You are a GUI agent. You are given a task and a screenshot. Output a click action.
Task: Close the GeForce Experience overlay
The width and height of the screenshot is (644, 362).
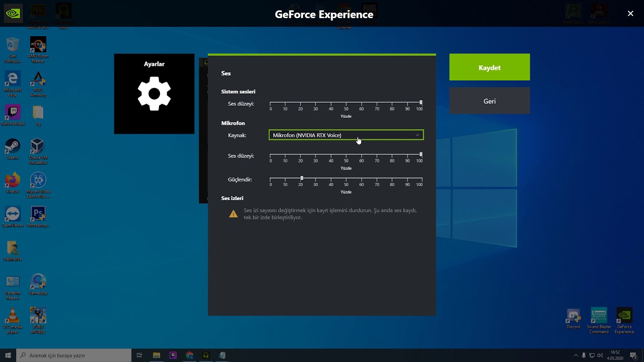pos(630,14)
